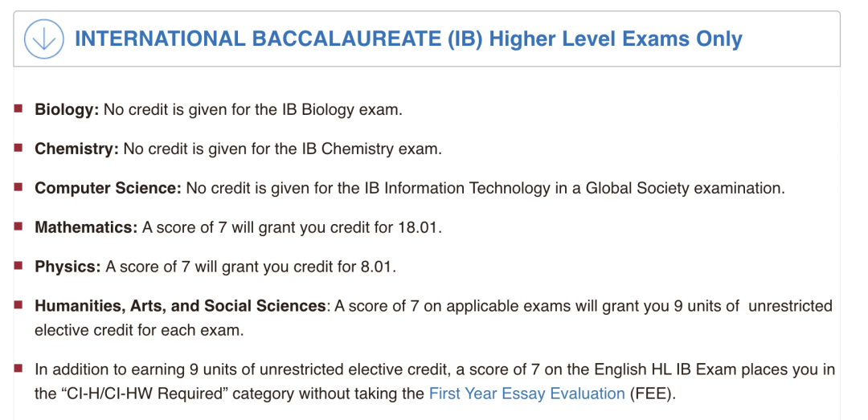Click the 'CI-H/CI-HW Required' quoted text
Viewport: 868px width, 420px height.
[x=142, y=394]
